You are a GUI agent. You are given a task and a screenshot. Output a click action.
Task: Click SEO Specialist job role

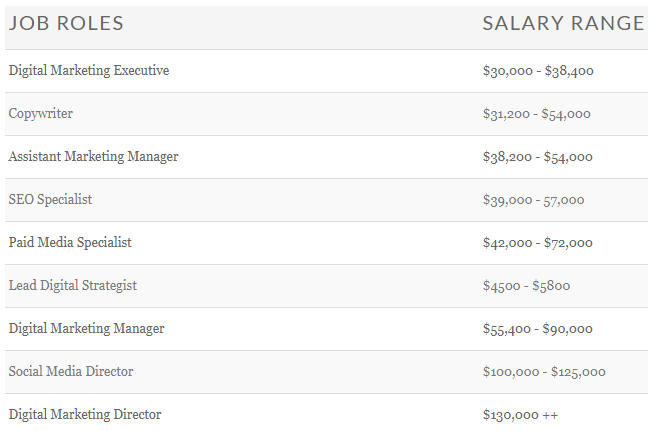tap(51, 200)
